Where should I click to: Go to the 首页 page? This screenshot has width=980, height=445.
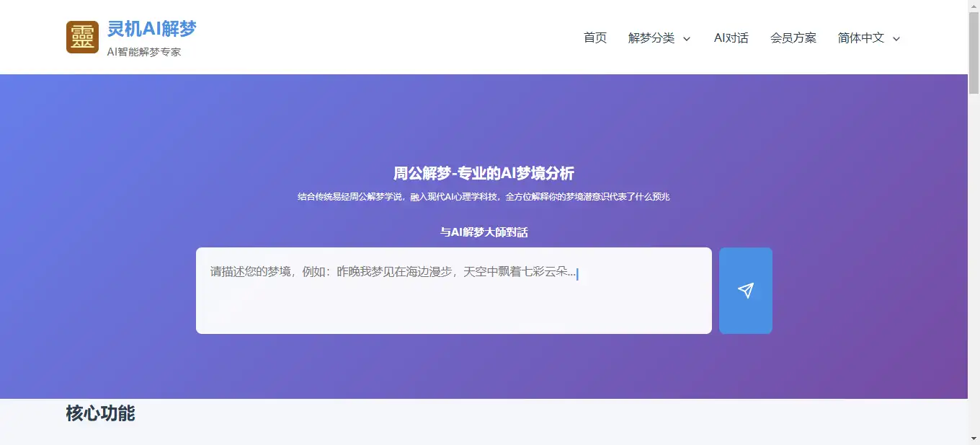pos(594,38)
